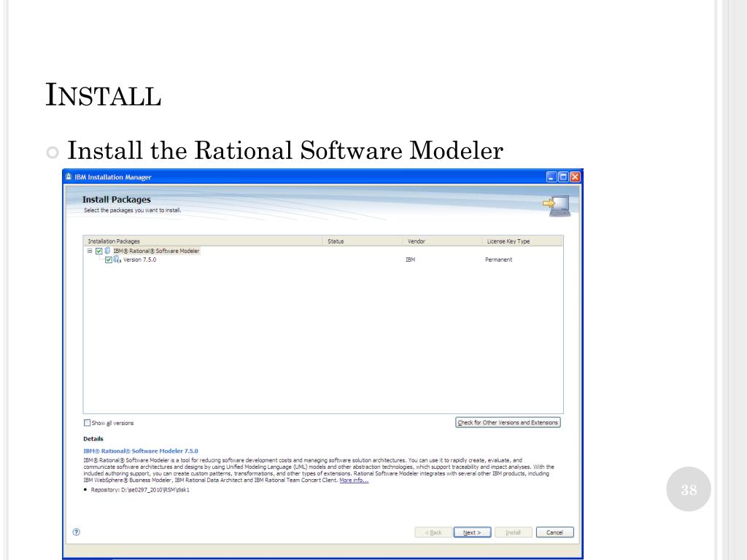Click the disabled Install button

pos(513,532)
